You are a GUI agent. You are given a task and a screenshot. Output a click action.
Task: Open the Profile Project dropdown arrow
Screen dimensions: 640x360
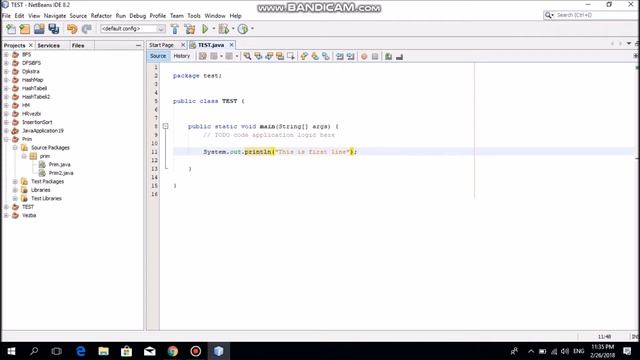252,29
